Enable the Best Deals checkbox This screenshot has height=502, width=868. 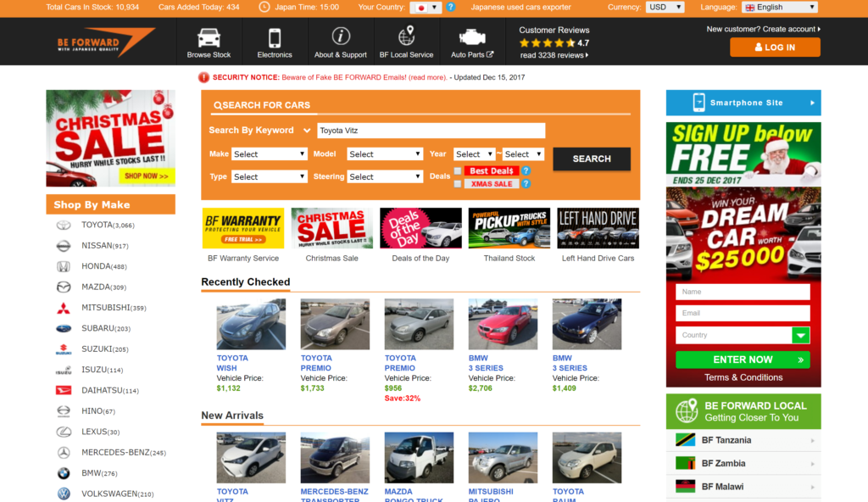[458, 171]
